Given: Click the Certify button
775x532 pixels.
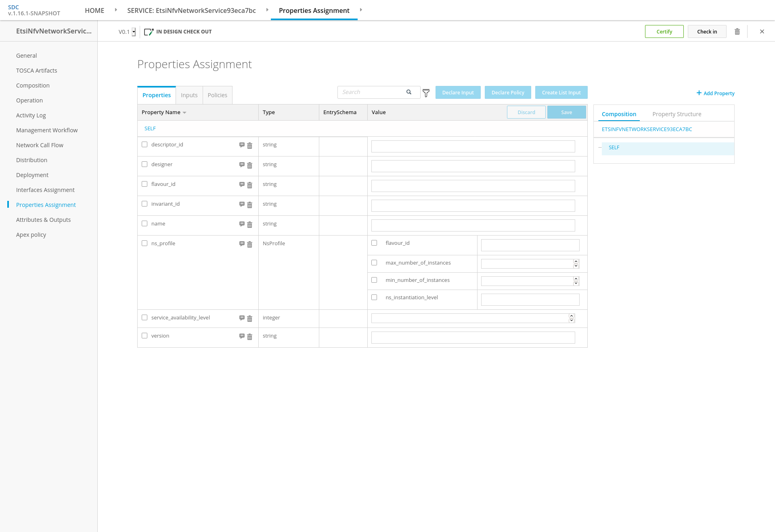Looking at the screenshot, I should tap(664, 31).
